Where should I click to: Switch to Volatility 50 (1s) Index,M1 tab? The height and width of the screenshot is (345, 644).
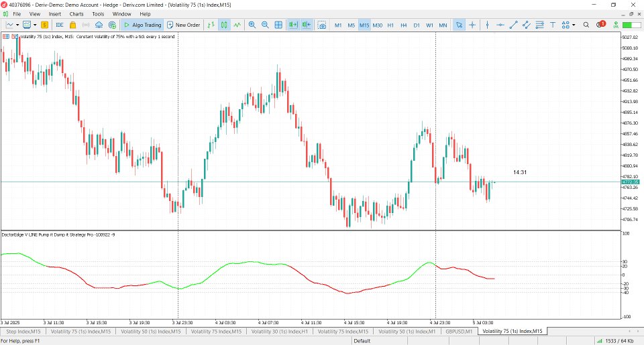click(x=407, y=332)
